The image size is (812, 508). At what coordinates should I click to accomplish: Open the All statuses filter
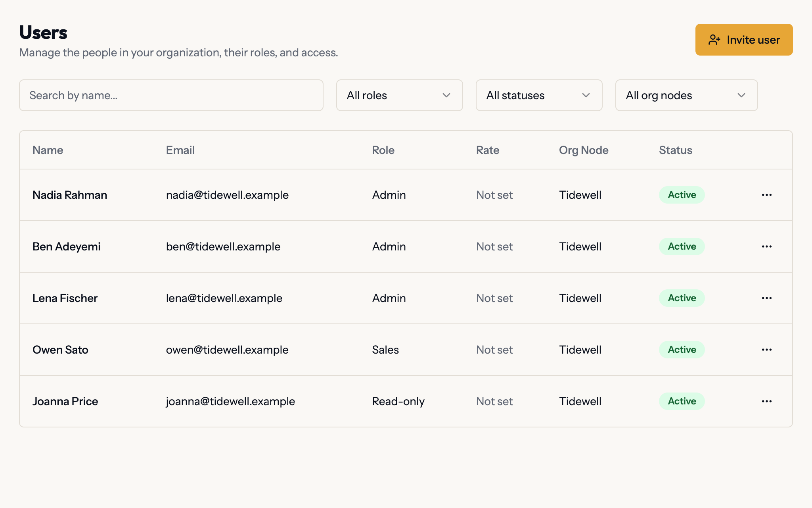539,95
